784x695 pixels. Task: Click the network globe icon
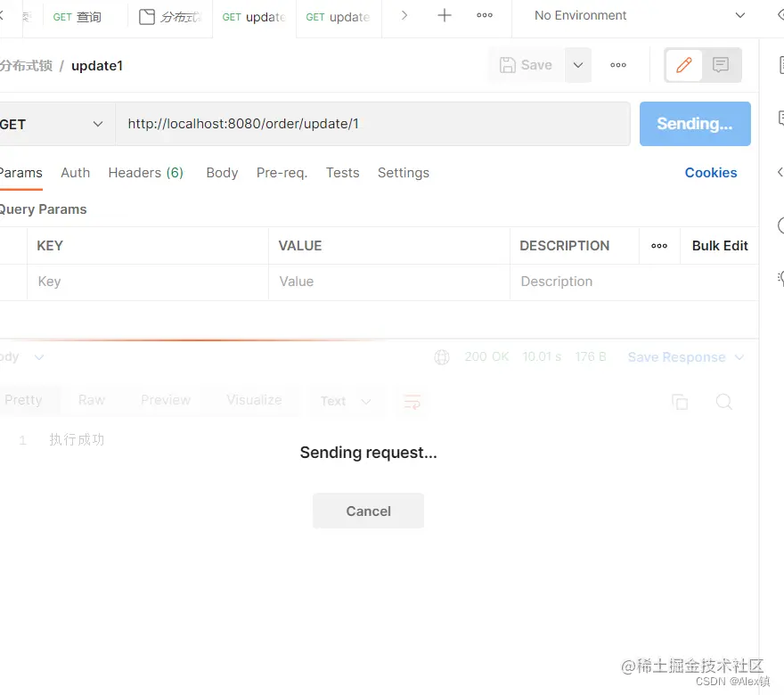[442, 357]
